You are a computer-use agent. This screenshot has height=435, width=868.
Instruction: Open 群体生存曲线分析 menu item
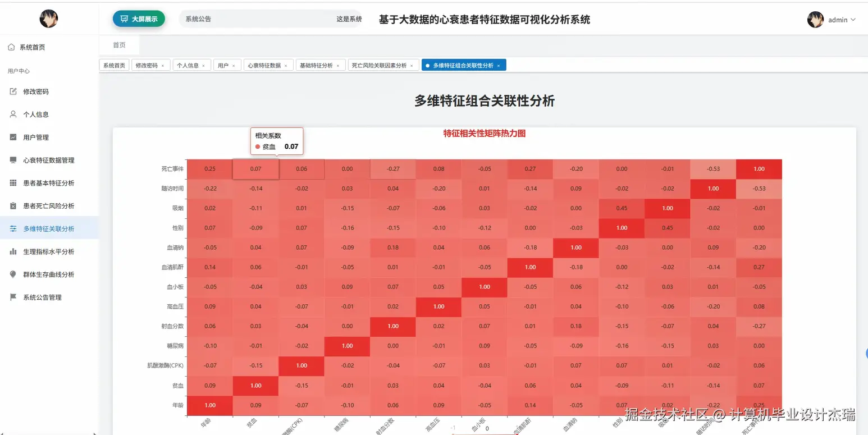point(49,274)
